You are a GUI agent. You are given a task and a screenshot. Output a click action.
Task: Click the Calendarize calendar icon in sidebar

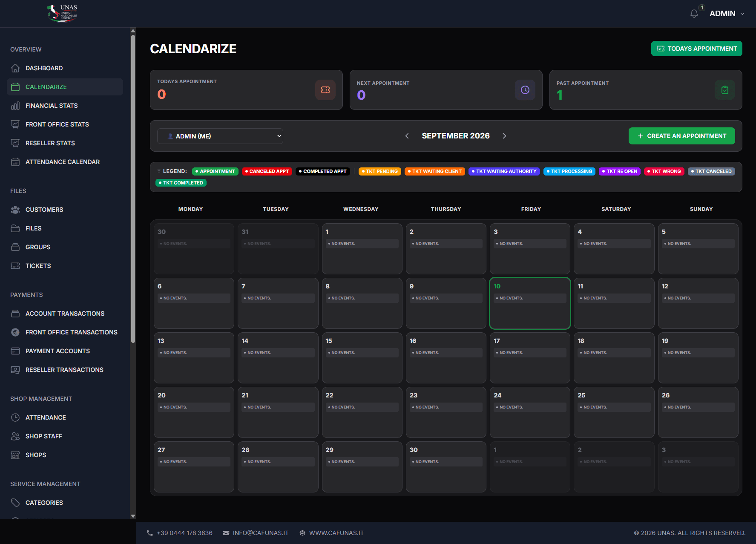15,87
